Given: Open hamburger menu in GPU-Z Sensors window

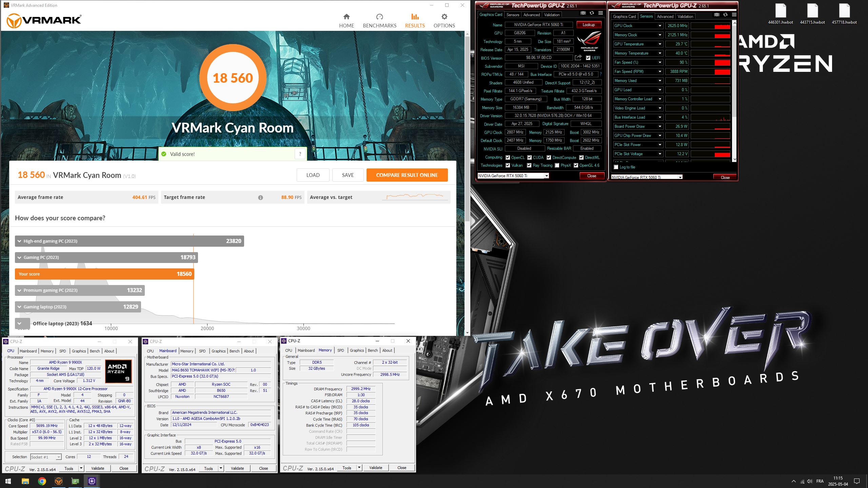Looking at the screenshot, I should click(734, 15).
